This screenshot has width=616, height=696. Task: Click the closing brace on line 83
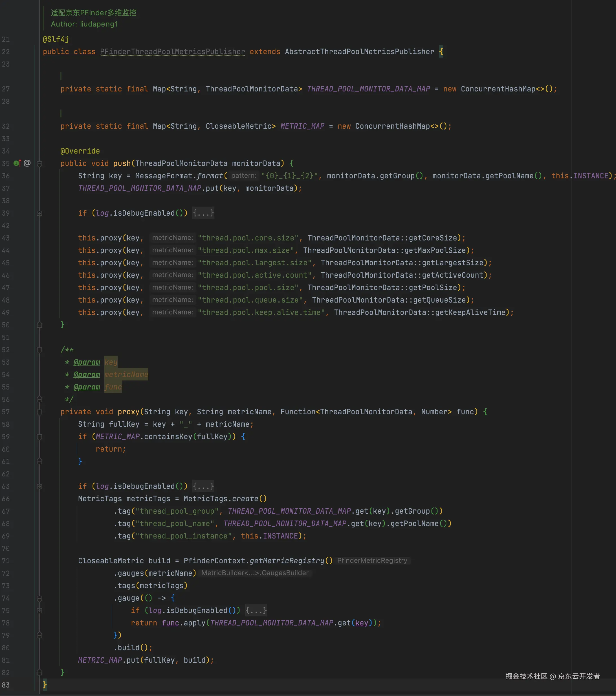pyautogui.click(x=45, y=684)
